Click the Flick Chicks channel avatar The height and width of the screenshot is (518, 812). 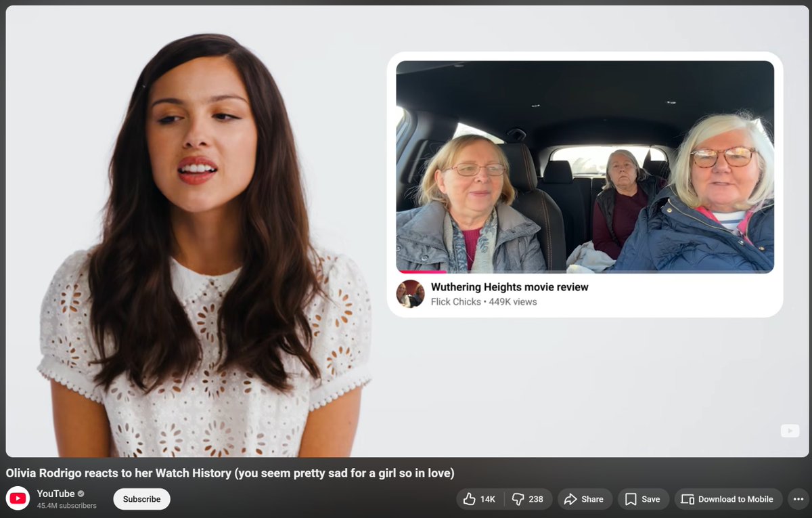click(410, 294)
